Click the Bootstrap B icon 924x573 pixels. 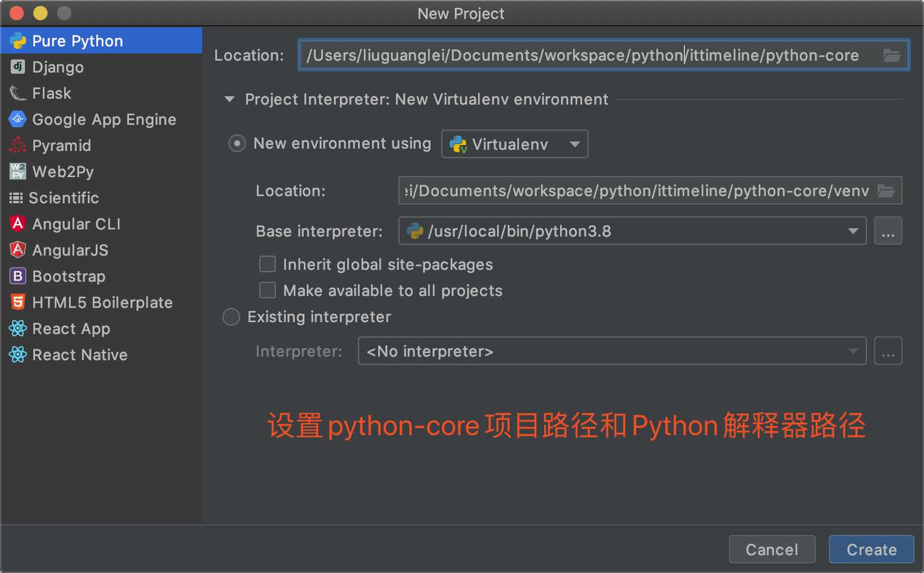pos(18,276)
